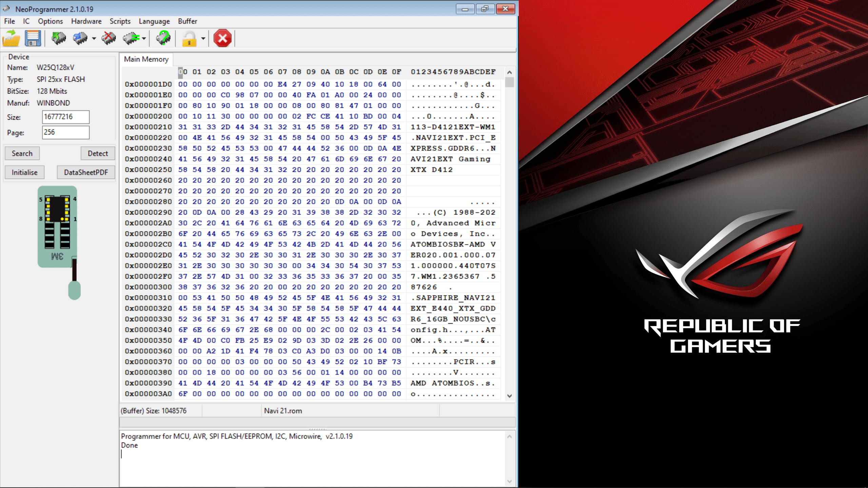Open the padlock protect dropdown arrow

(x=203, y=38)
